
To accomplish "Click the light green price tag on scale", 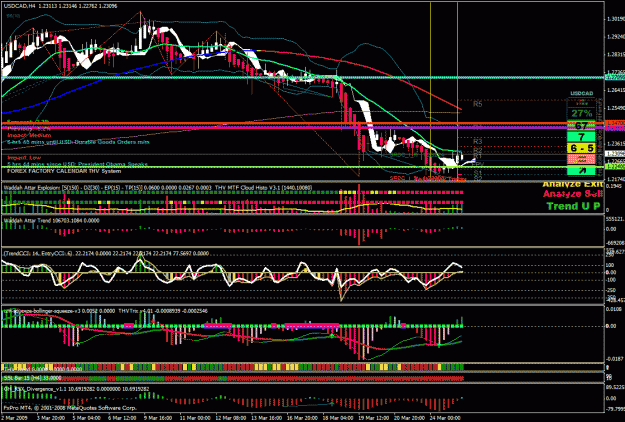I will tap(615, 166).
